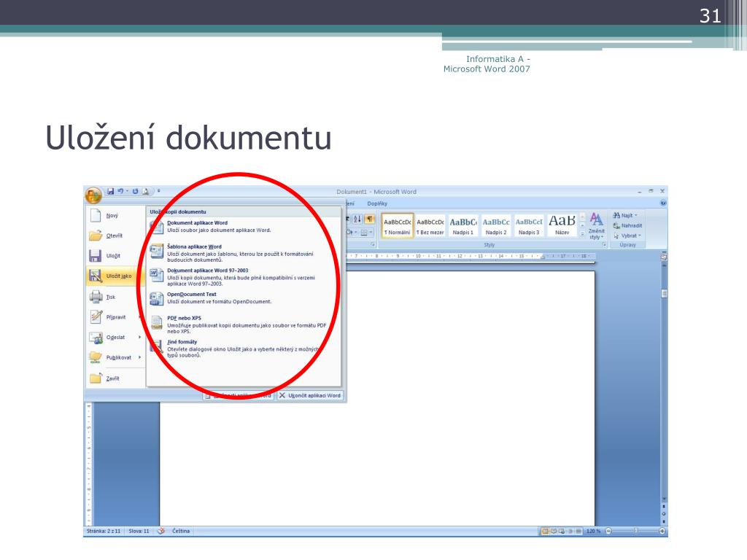Choose Otevřít in the Office menu
Viewport: 747px width, 560px height.
[116, 236]
